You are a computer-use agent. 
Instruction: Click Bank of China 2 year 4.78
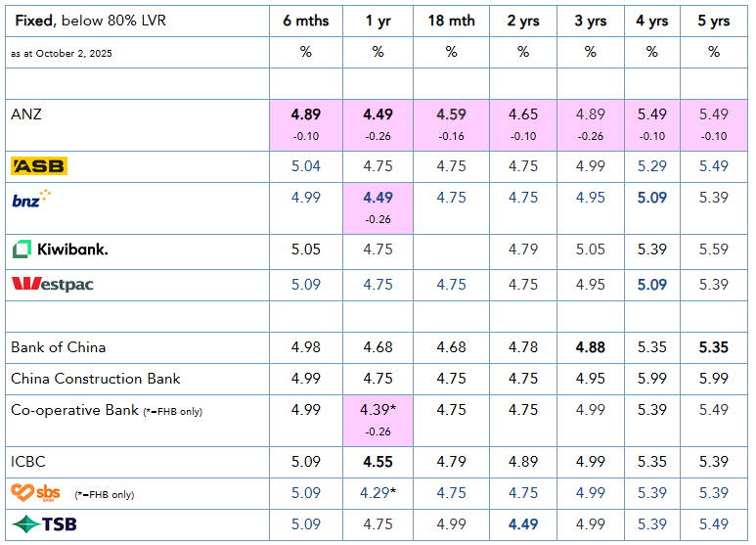click(523, 347)
